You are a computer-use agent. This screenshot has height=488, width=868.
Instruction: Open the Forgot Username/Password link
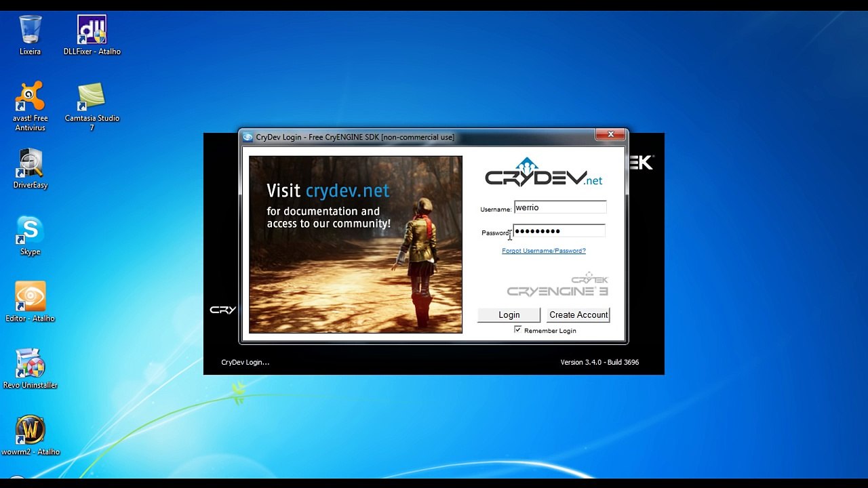(x=544, y=251)
